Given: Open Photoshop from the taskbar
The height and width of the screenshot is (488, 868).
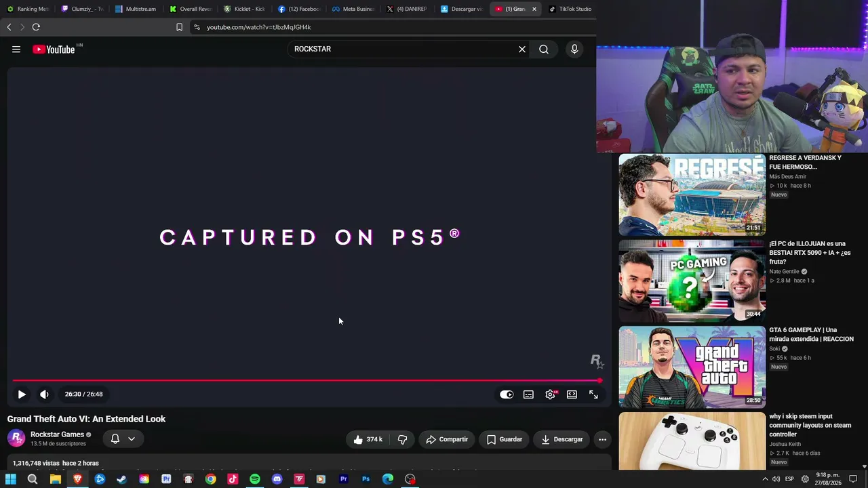Looking at the screenshot, I should coord(366,479).
